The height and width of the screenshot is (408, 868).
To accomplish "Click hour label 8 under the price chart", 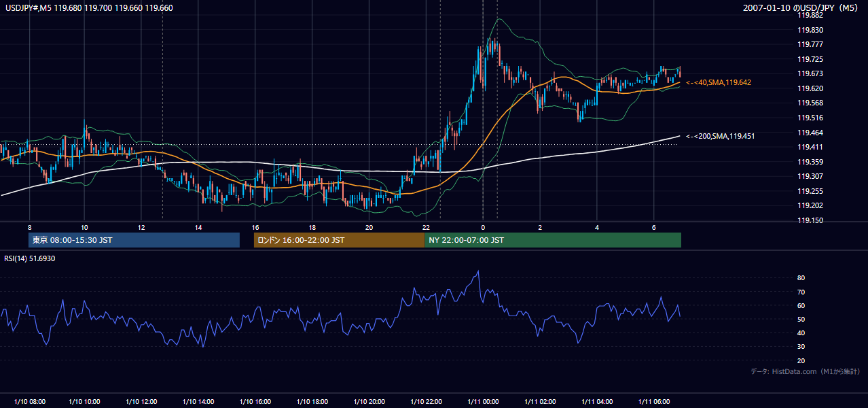I will (29, 227).
